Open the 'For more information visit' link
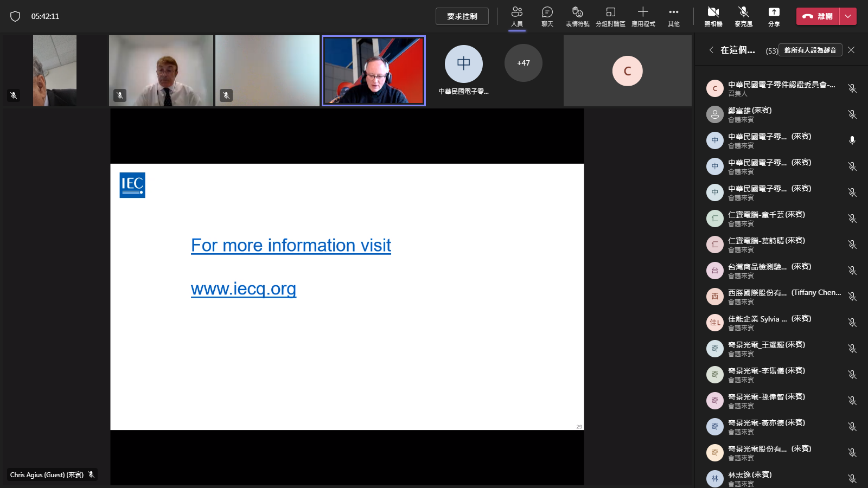The width and height of the screenshot is (868, 488). 291,245
